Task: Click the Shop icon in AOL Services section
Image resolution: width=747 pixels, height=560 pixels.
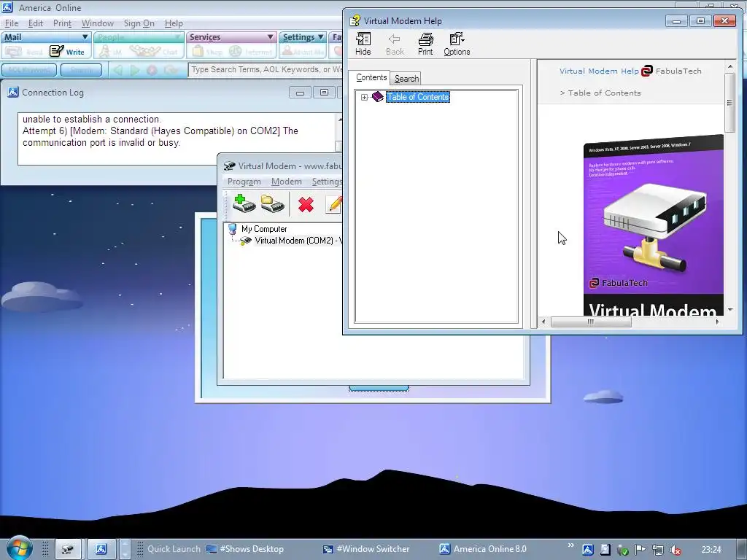Action: [198, 51]
